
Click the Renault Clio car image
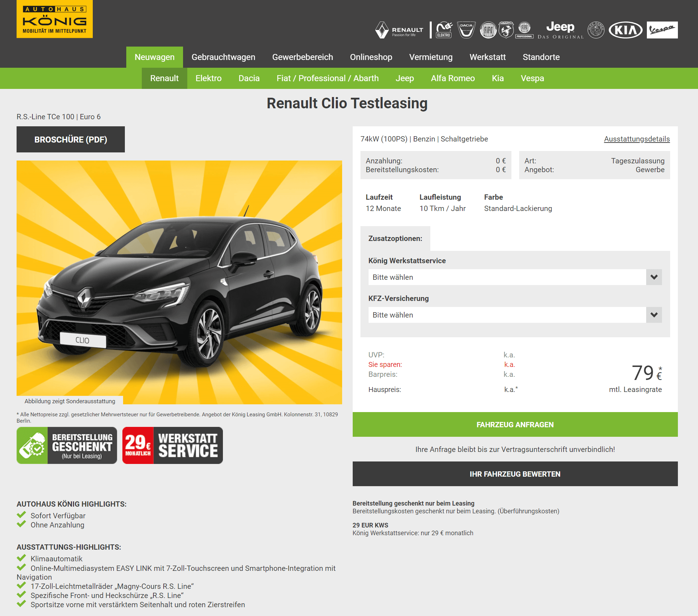click(x=179, y=282)
